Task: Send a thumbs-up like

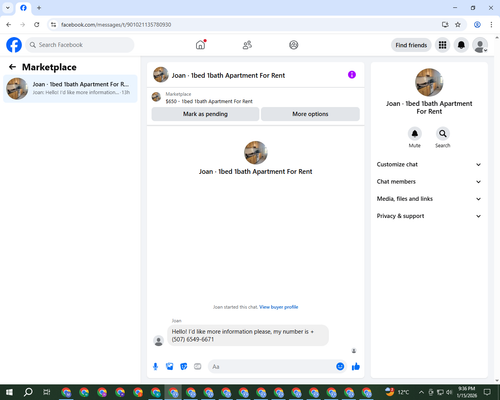Action: coord(356,367)
